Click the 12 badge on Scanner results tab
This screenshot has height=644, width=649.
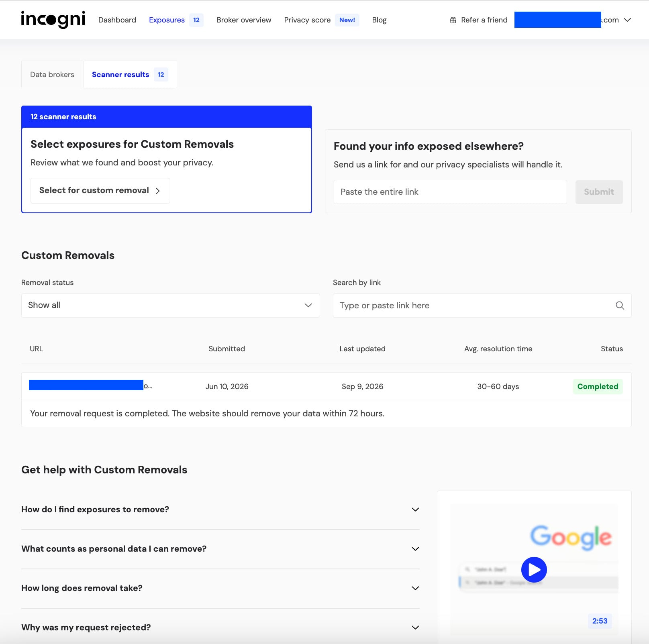(161, 75)
